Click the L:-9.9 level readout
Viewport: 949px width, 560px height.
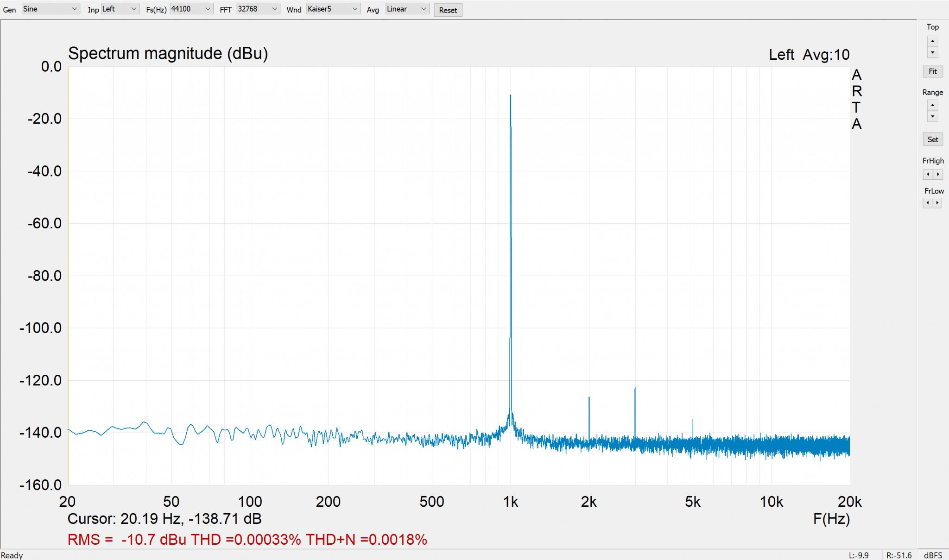[859, 555]
